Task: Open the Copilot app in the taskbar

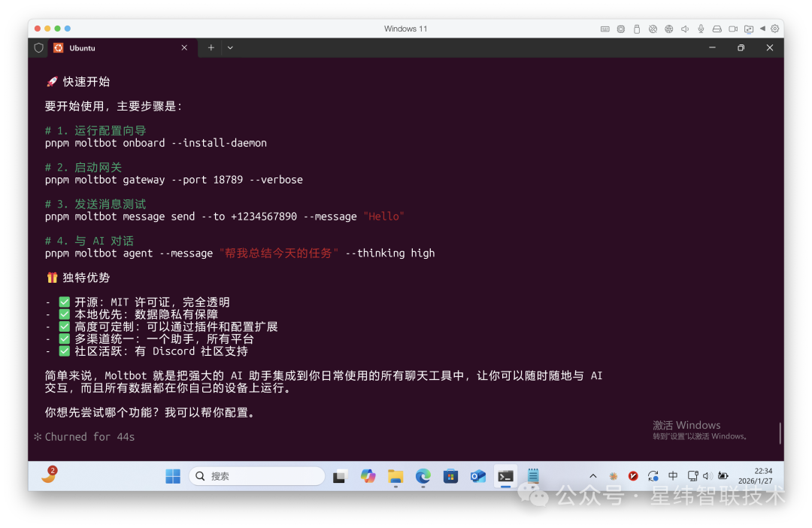Action: 368,476
